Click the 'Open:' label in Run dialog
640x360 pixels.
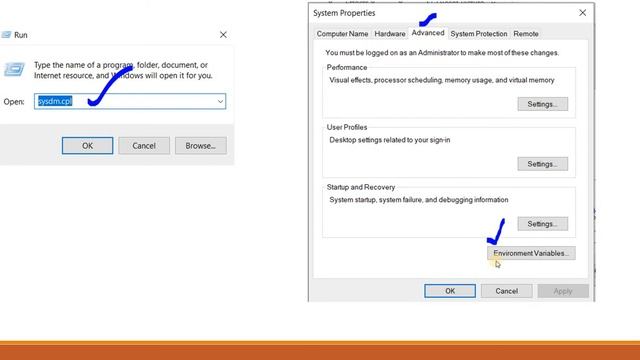click(x=14, y=102)
